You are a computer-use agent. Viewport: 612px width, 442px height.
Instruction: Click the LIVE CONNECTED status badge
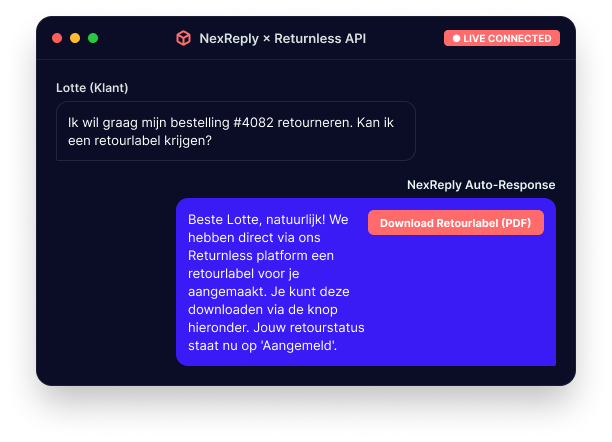502,38
